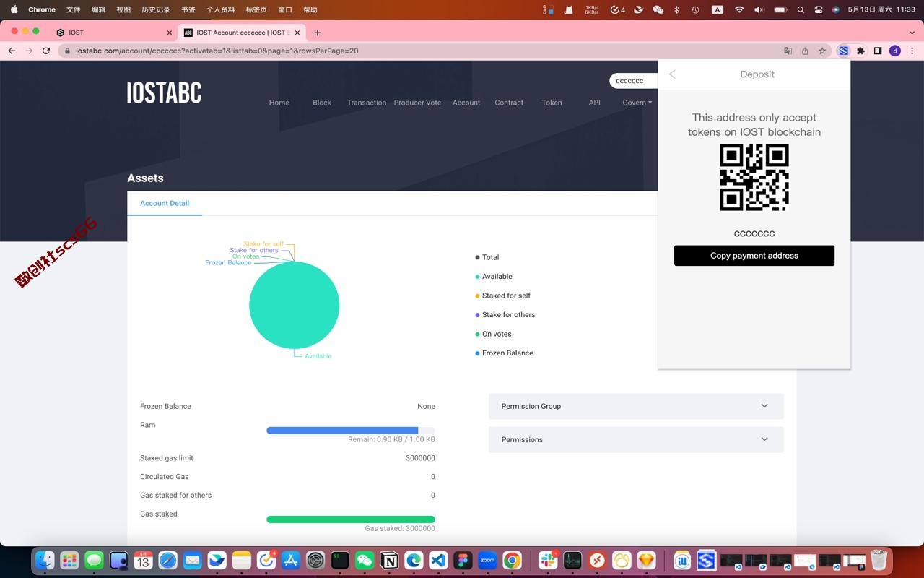Open Chrome three-dot menu
The image size is (924, 578).
coord(912,51)
